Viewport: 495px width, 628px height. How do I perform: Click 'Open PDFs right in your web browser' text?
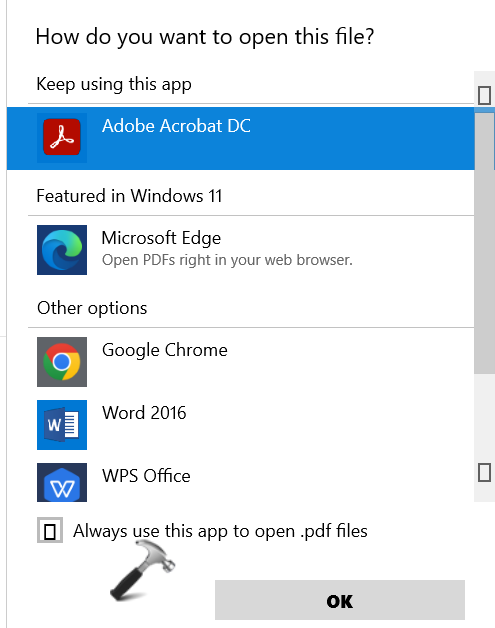pos(227,260)
